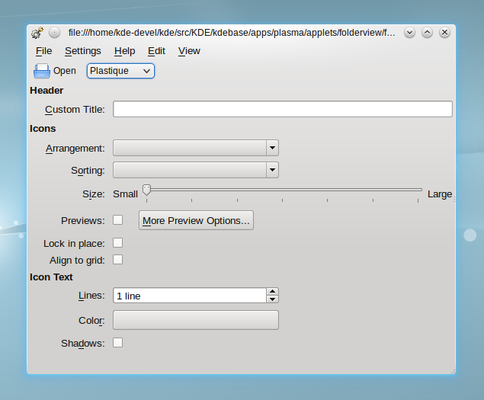Click the Custom Title text field

(283, 109)
